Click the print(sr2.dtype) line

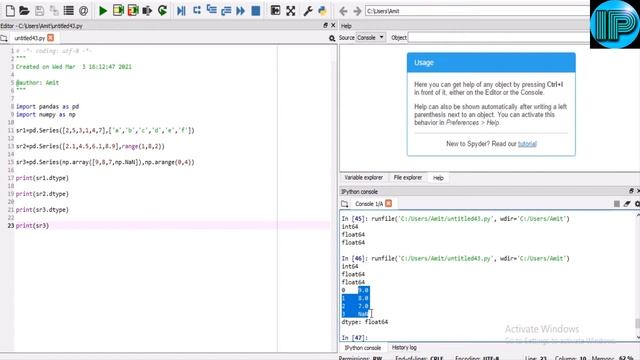coord(42,194)
